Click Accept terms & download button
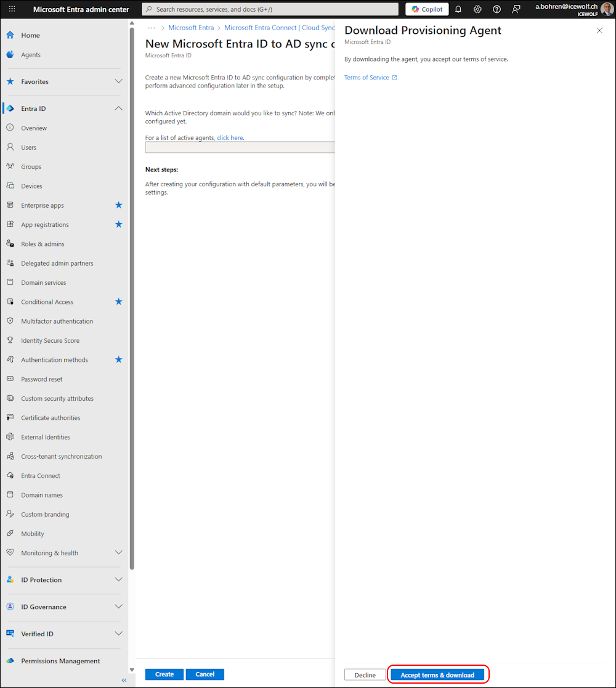Image resolution: width=616 pixels, height=688 pixels. 437,675
